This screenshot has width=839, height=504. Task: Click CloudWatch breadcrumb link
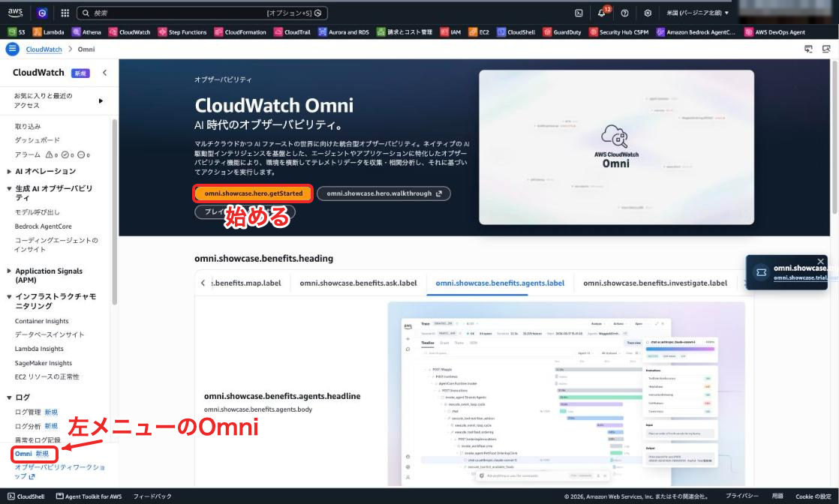pyautogui.click(x=44, y=49)
